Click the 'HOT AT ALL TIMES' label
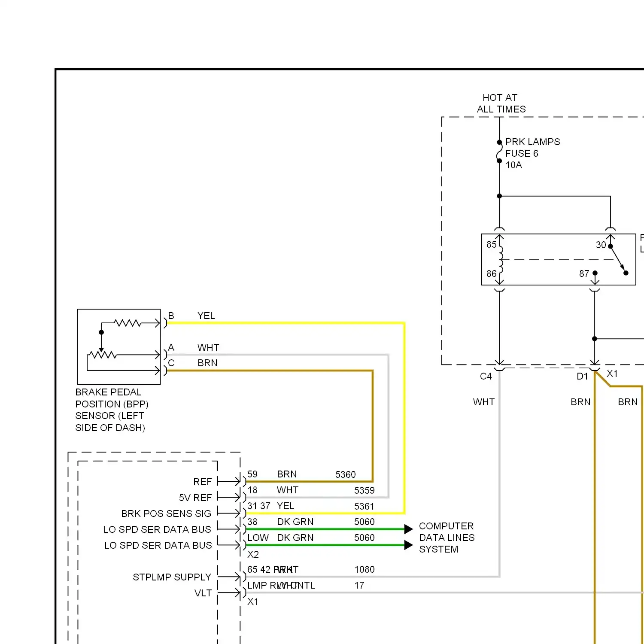The height and width of the screenshot is (644, 644). 501,103
